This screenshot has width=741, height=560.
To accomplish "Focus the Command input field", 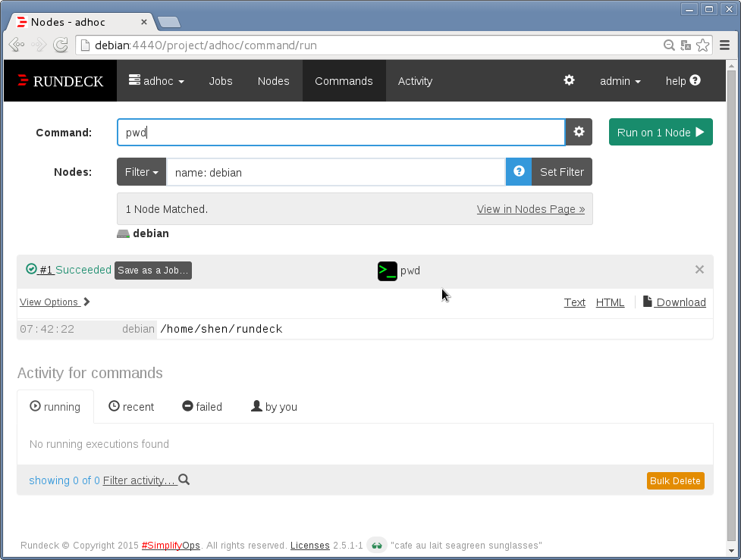I will point(341,132).
